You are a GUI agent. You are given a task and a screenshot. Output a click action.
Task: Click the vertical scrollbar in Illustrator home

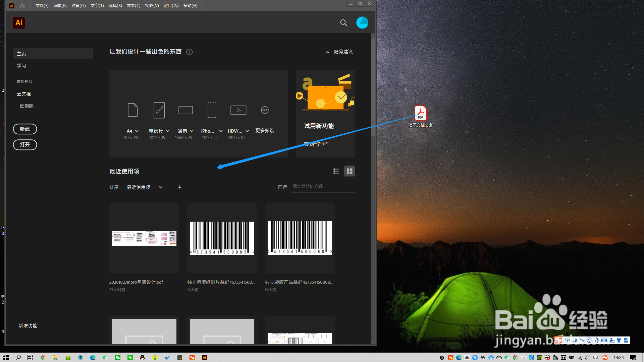[373, 87]
